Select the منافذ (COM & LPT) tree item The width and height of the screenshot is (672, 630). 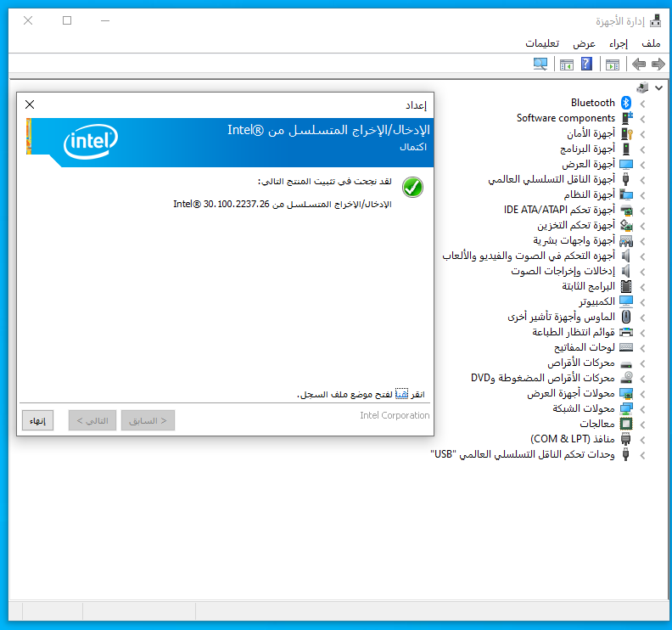pyautogui.click(x=573, y=439)
